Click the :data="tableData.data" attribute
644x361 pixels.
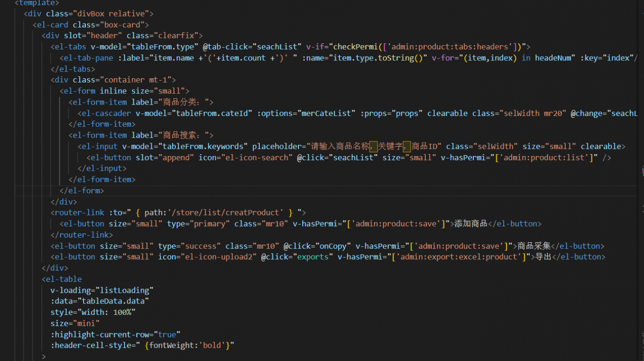point(99,302)
